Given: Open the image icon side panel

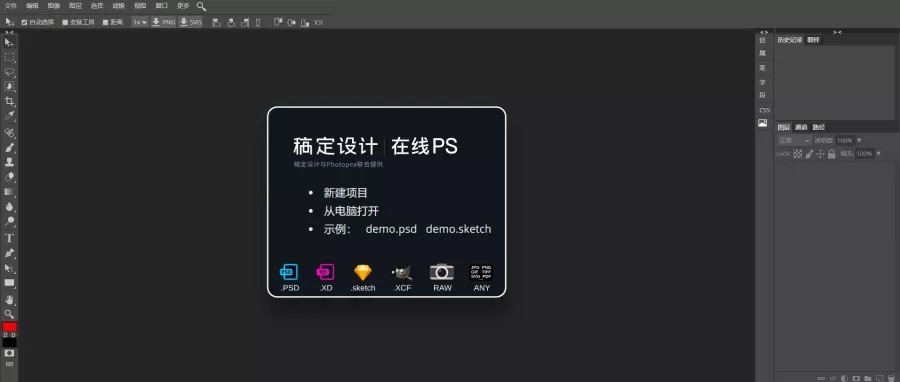Looking at the screenshot, I should pos(763,123).
